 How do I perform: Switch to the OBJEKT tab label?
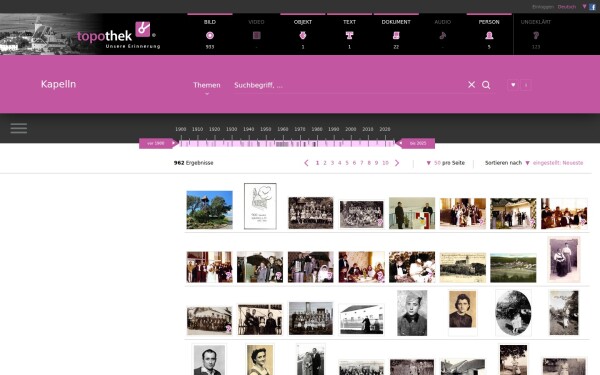click(303, 22)
